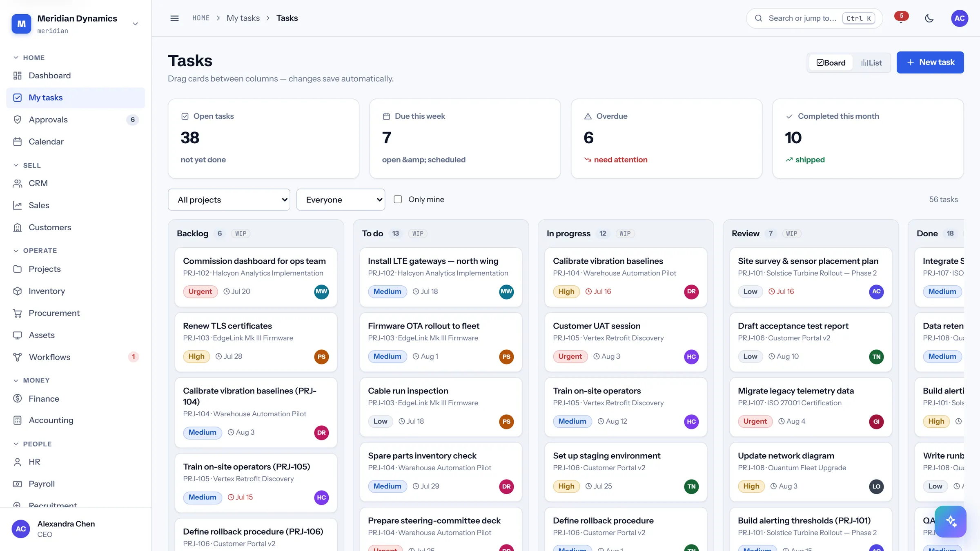Image resolution: width=980 pixels, height=551 pixels.
Task: Open the Search or jump to field
Action: point(814,18)
